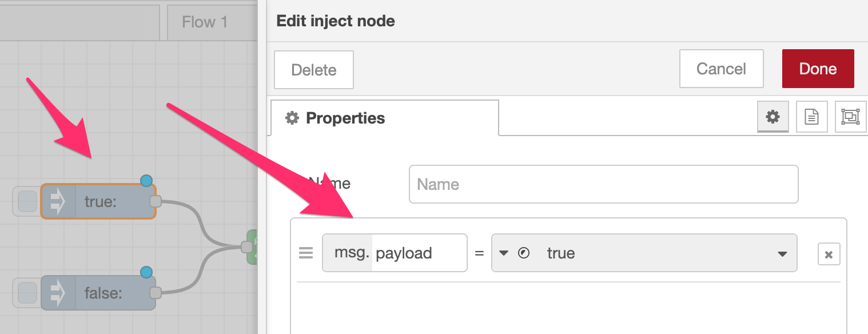Click the Properties gear icon next to the tab label
The image size is (868, 334).
click(x=292, y=118)
